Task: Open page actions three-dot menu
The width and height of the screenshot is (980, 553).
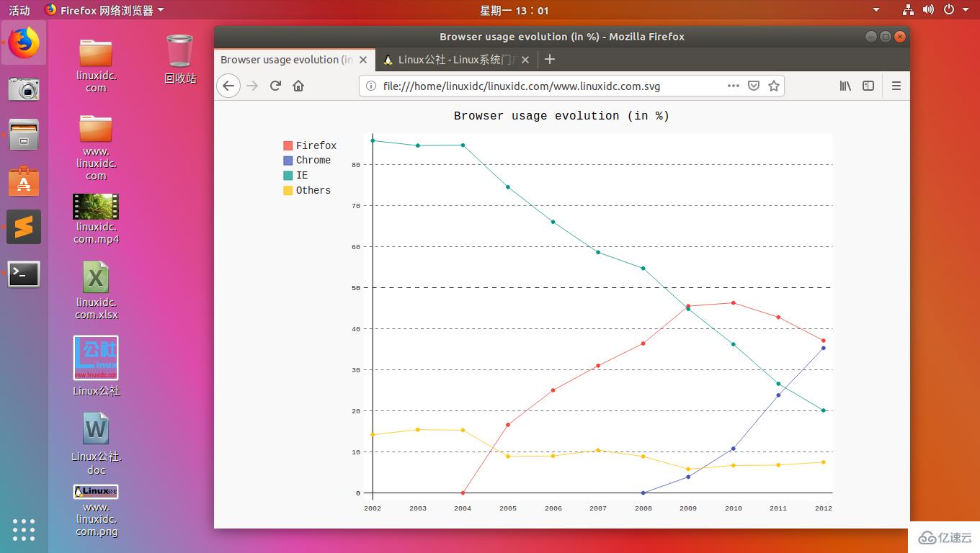Action: [x=734, y=86]
